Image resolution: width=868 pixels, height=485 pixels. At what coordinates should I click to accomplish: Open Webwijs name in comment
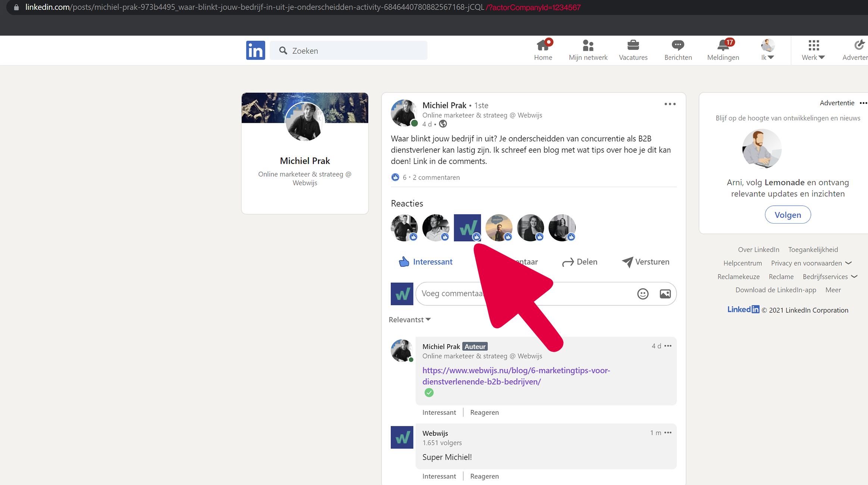pos(435,433)
